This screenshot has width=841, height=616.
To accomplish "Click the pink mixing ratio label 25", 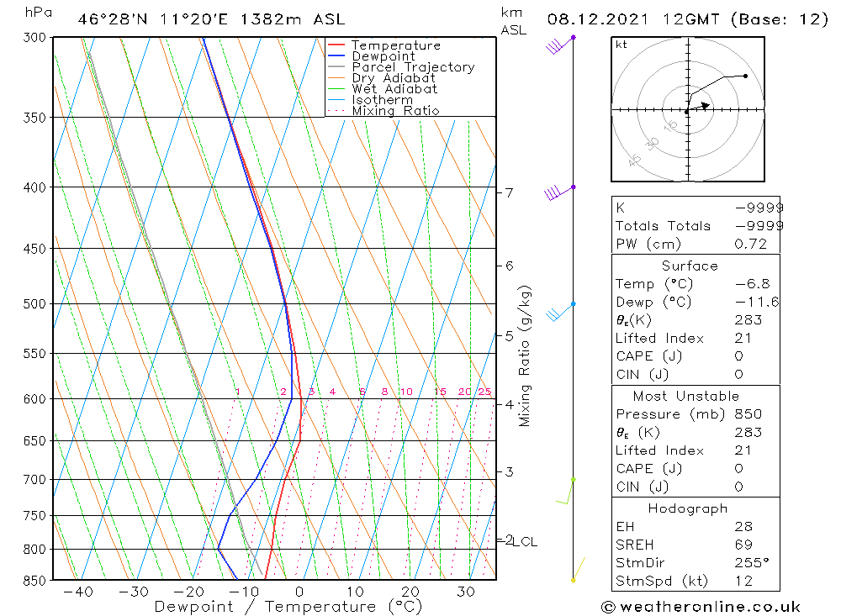I will [x=485, y=392].
